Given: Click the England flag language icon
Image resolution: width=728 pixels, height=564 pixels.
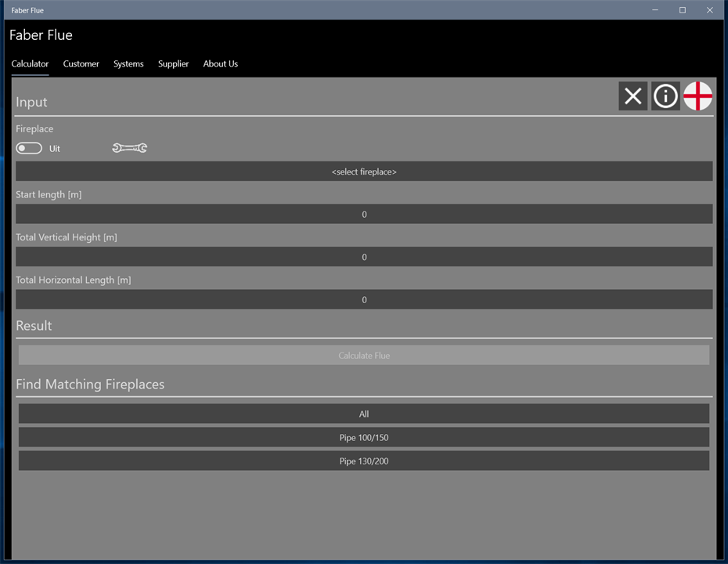Looking at the screenshot, I should pos(697,96).
